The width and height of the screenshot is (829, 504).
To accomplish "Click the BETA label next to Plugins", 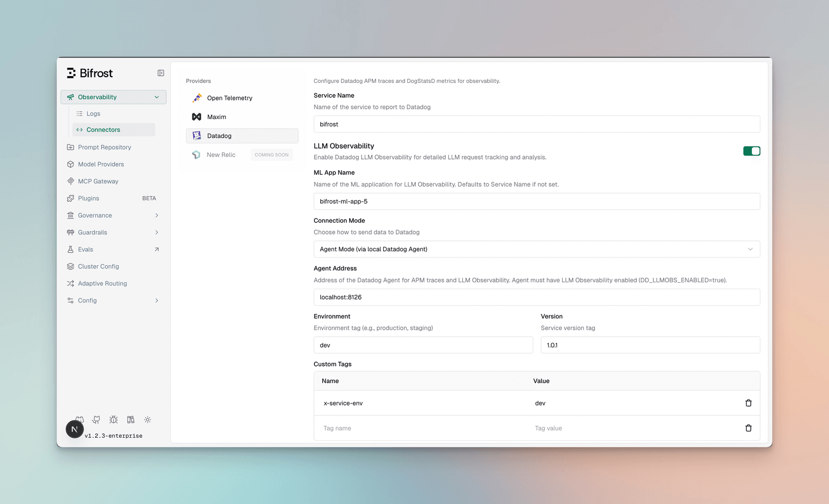I will tap(149, 198).
